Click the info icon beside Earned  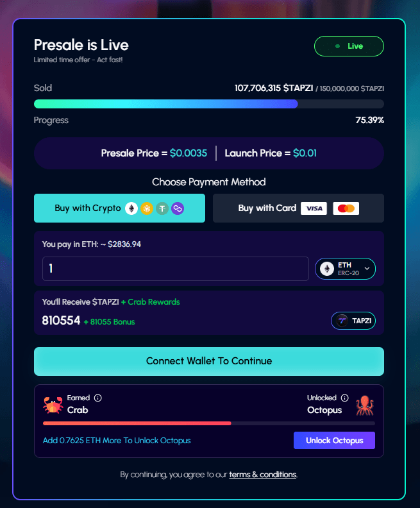97,398
